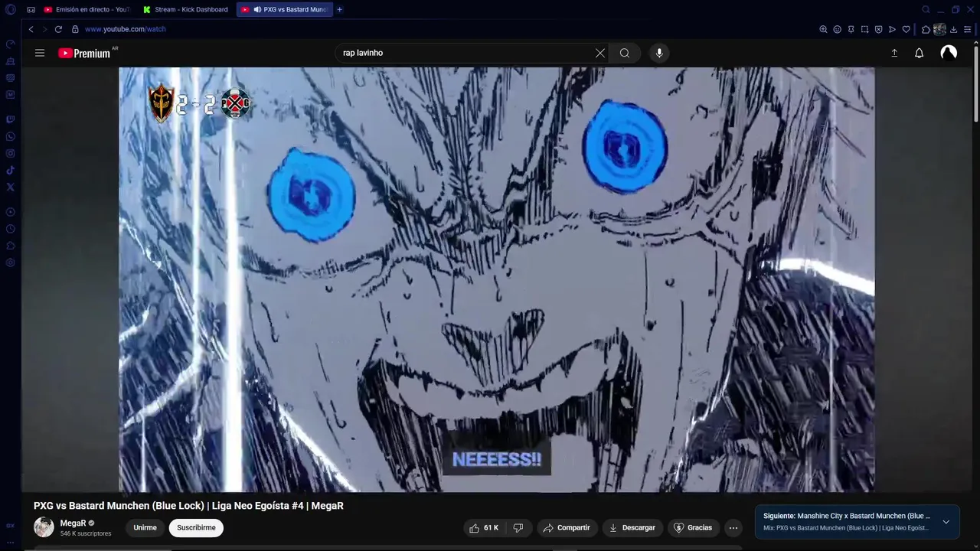This screenshot has width=980, height=551.
Task: Open the browser extensions cube icon
Action: point(926,29)
